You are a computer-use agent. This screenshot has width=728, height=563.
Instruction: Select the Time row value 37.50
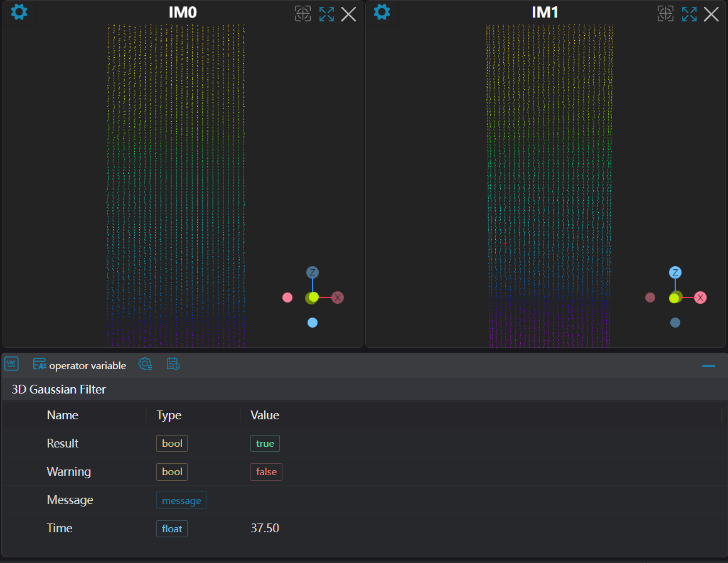click(265, 528)
